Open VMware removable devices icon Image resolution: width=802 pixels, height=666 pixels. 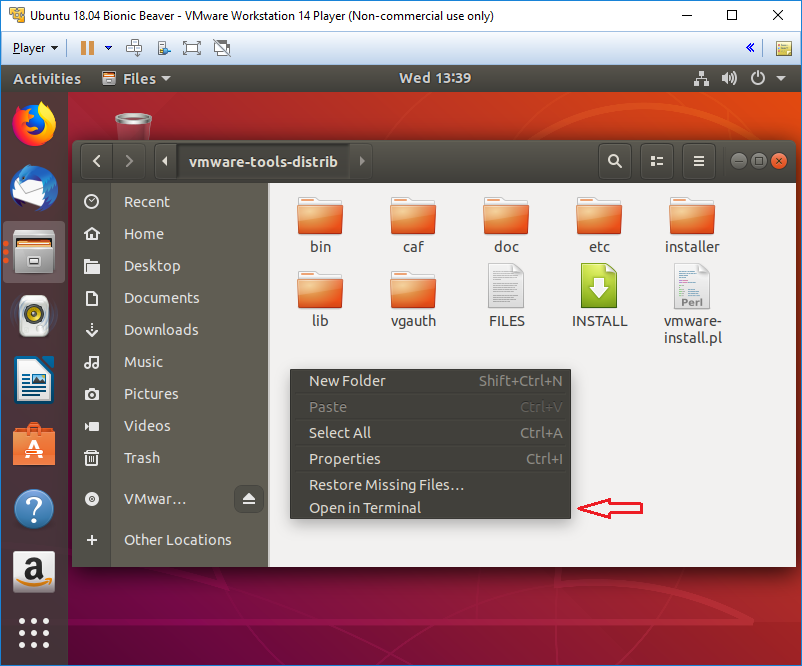[164, 48]
